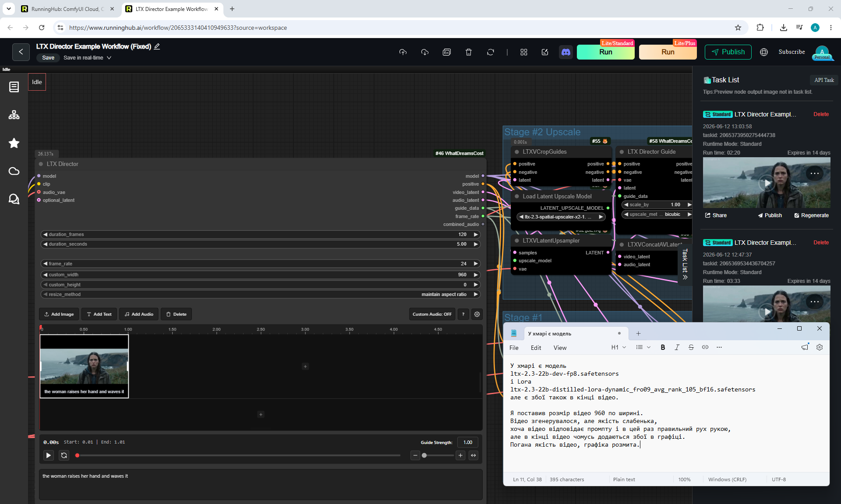Viewport: 841px width, 504px height.
Task: Toggle the LTX Director Guide node collapse dot
Action: [622, 152]
